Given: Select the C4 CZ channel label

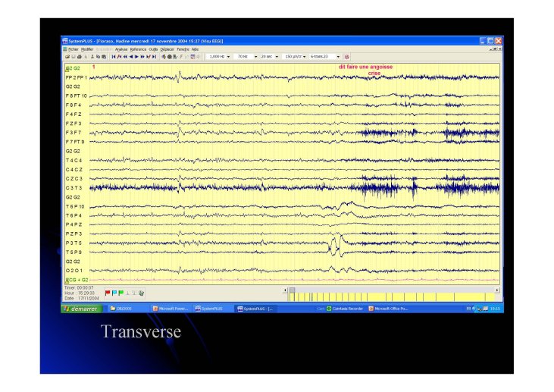Looking at the screenshot, I should tap(74, 169).
